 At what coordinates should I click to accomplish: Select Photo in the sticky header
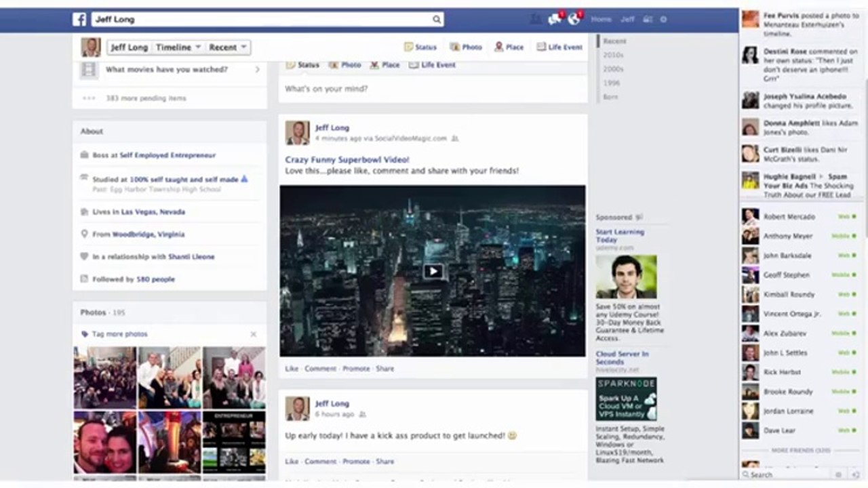click(466, 47)
